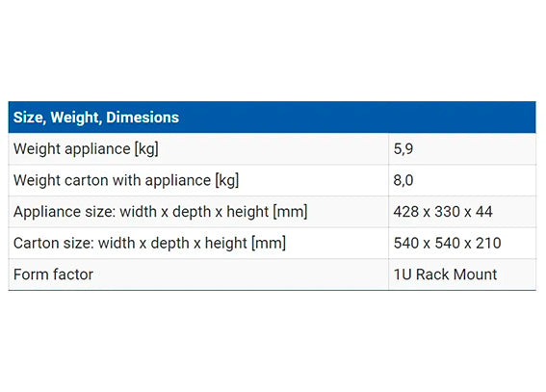Click the '1U Rack Mount' value

pos(445,274)
